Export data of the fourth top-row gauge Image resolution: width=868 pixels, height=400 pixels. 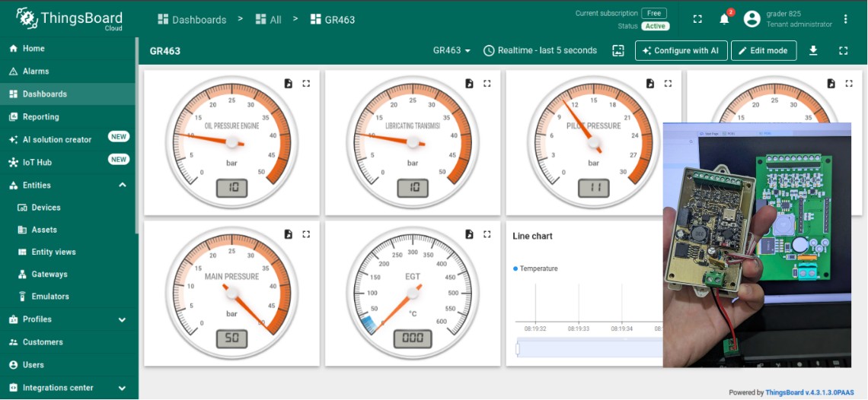tap(831, 84)
